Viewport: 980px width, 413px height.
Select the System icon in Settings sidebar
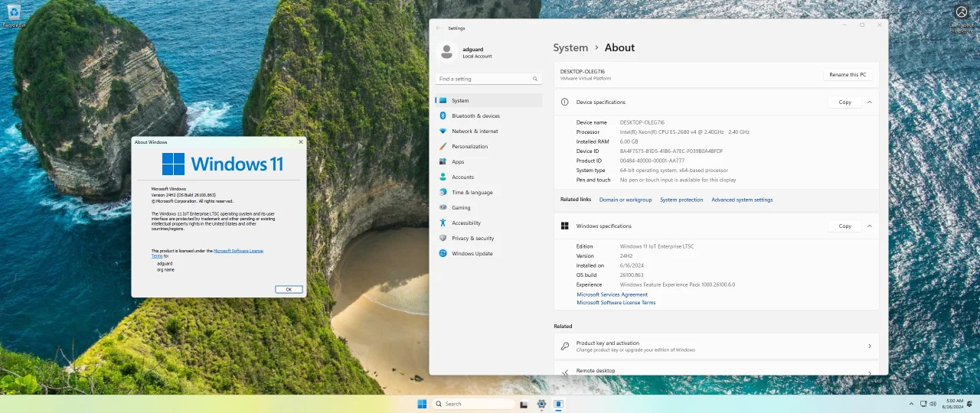443,100
